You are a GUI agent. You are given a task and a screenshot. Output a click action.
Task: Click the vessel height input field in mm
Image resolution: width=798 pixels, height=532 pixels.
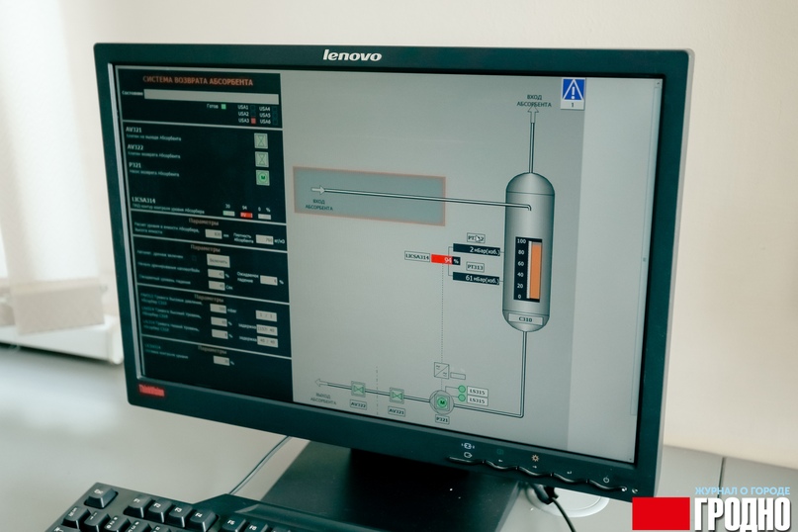[214, 234]
